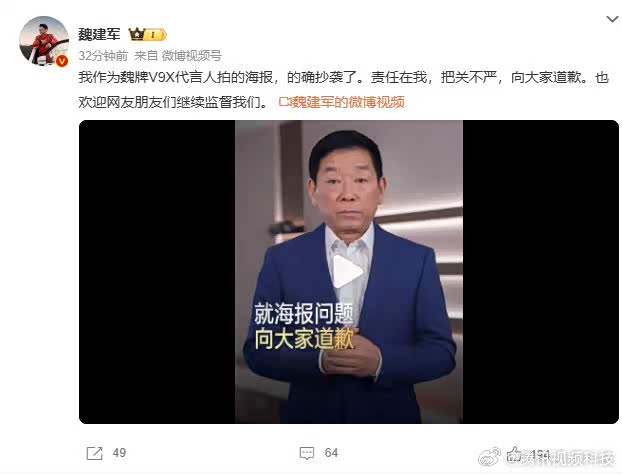Open the 魏建军 username link
This screenshot has height=474, width=622.
coord(99,35)
